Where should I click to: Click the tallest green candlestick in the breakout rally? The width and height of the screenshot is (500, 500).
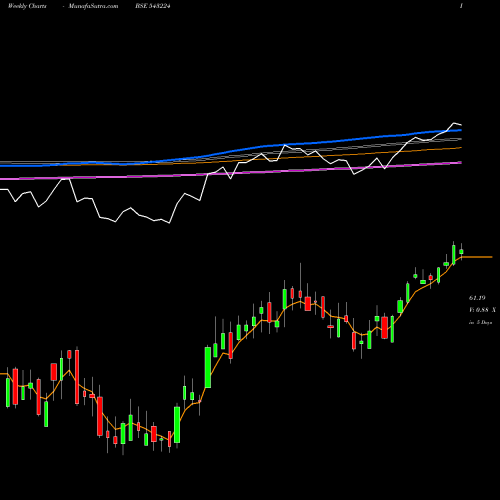tap(208, 367)
